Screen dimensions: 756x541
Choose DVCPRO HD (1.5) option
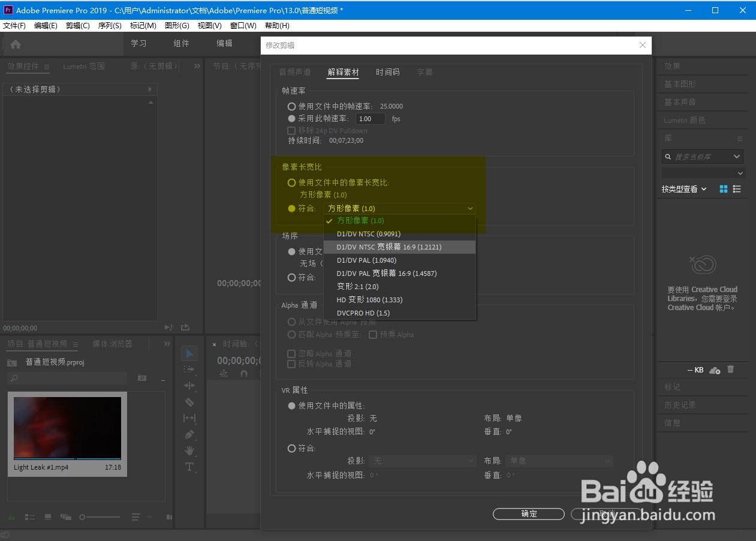pyautogui.click(x=399, y=313)
